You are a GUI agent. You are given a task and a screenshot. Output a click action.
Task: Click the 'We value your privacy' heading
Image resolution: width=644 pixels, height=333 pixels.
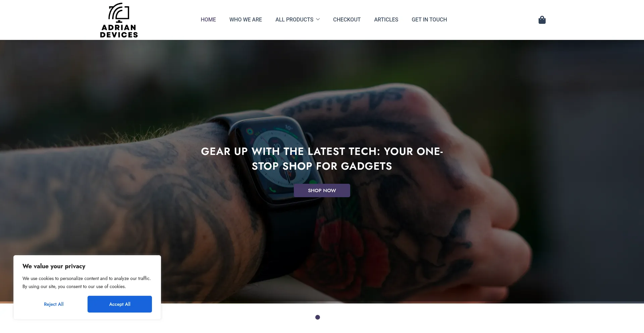(x=54, y=266)
